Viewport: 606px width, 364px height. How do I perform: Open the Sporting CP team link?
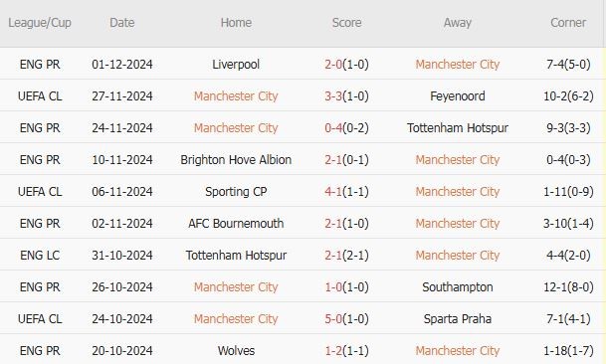coord(236,191)
